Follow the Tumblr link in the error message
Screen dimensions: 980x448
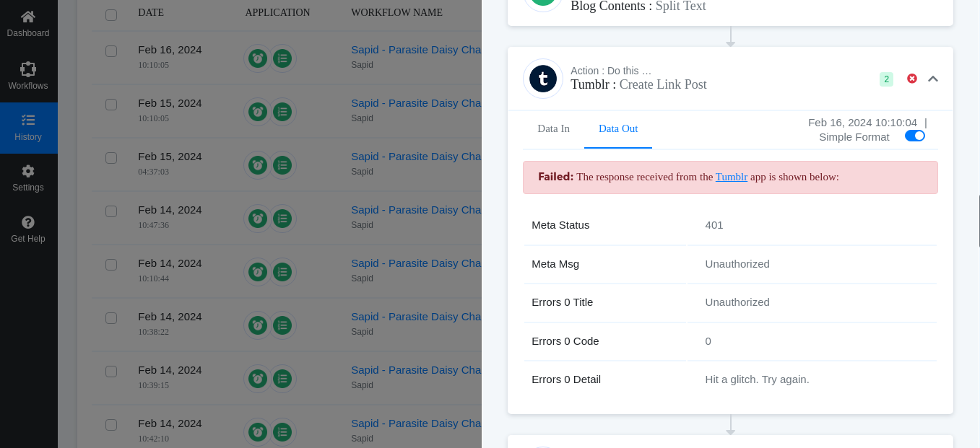(732, 177)
